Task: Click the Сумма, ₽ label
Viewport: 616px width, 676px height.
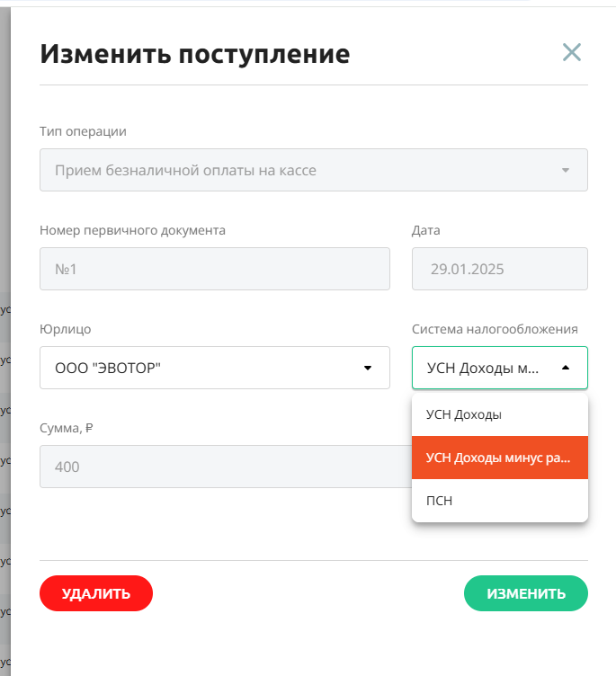Action: click(x=67, y=428)
